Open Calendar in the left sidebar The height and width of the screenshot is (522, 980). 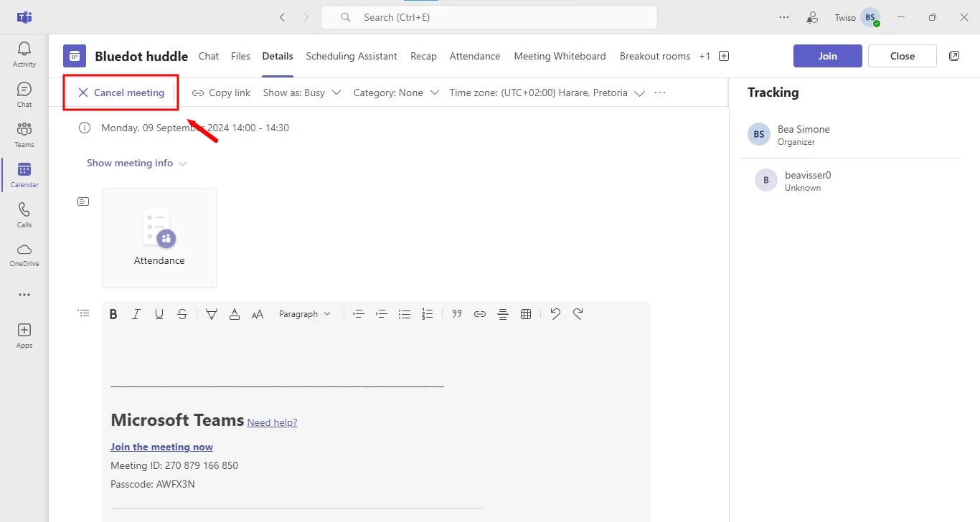(x=24, y=175)
